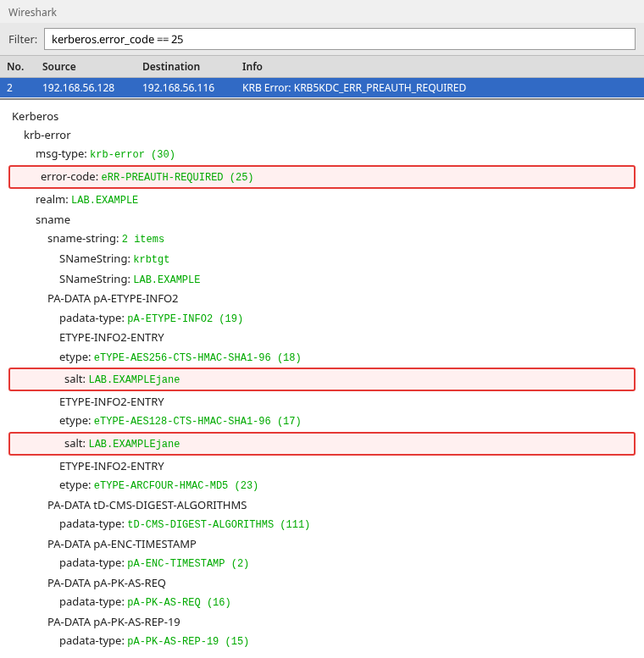Screen dimensions: 644x658
Task: Select padata-type pA-PK-AS-REP-19 (15) line
Action: point(154,641)
